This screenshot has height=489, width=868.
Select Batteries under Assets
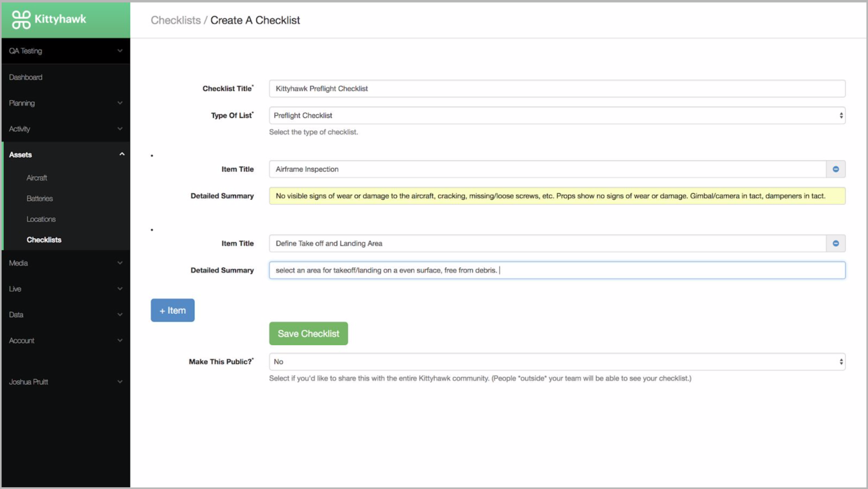[x=40, y=198]
